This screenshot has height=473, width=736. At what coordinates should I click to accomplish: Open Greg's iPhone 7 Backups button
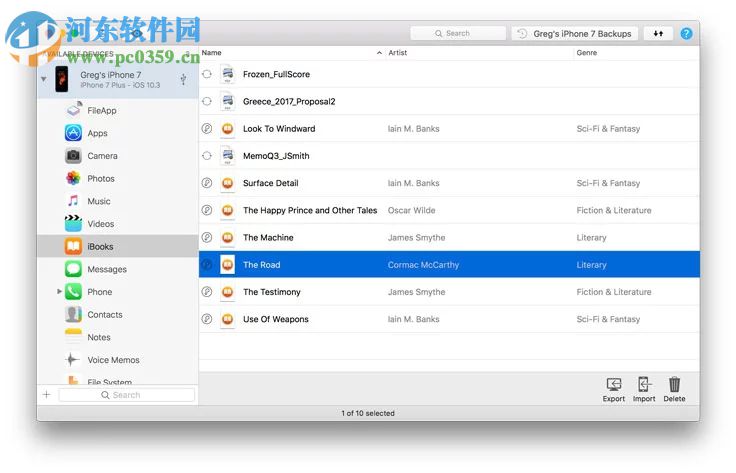tap(575, 33)
